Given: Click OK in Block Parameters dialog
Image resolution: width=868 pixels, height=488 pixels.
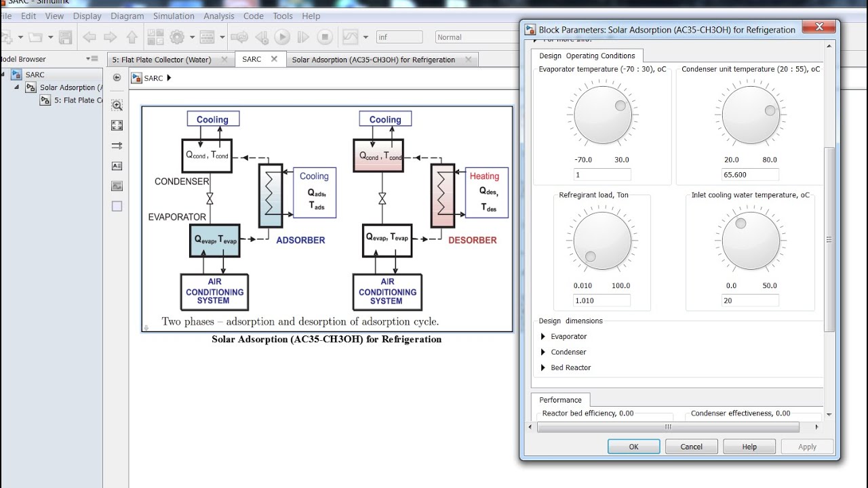Looking at the screenshot, I should [x=633, y=447].
